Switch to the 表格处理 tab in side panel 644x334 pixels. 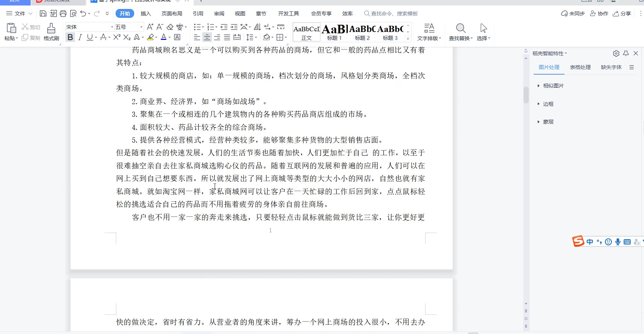click(580, 67)
